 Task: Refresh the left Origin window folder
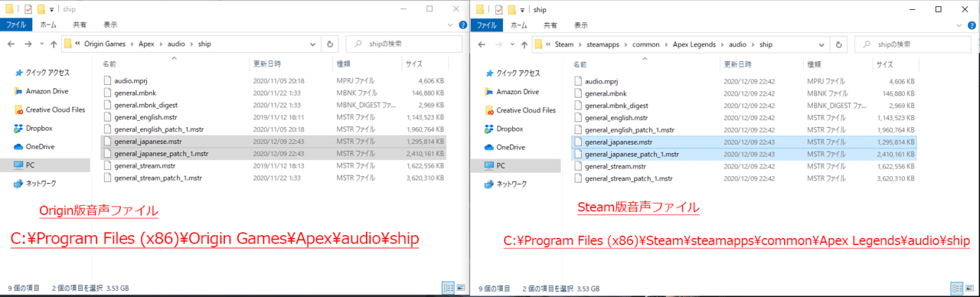coord(330,44)
